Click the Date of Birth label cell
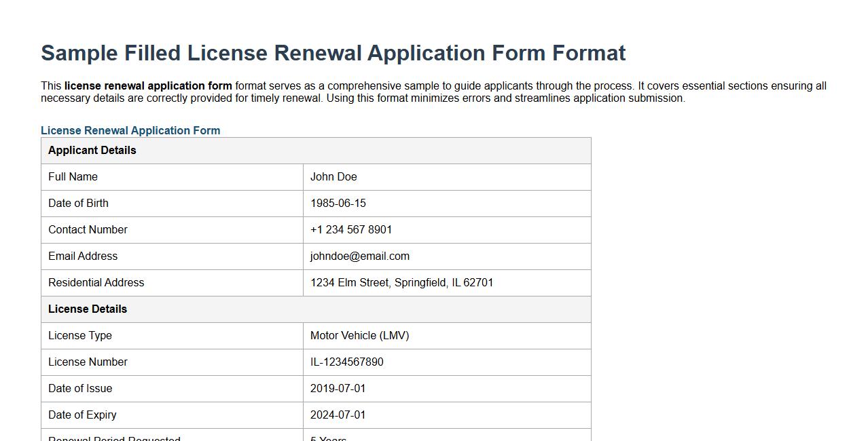The height and width of the screenshot is (441, 868). pos(78,203)
